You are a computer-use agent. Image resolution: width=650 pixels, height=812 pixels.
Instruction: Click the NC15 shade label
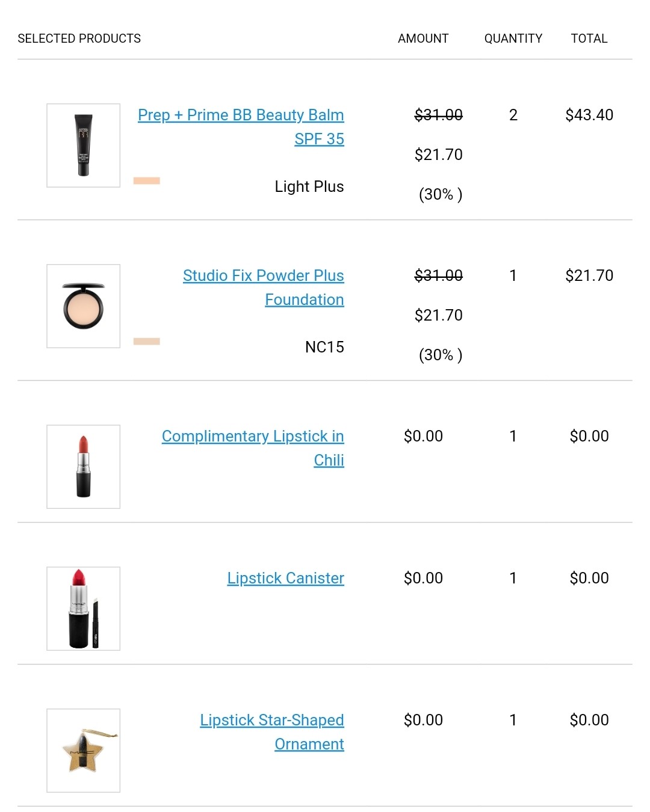(x=324, y=347)
